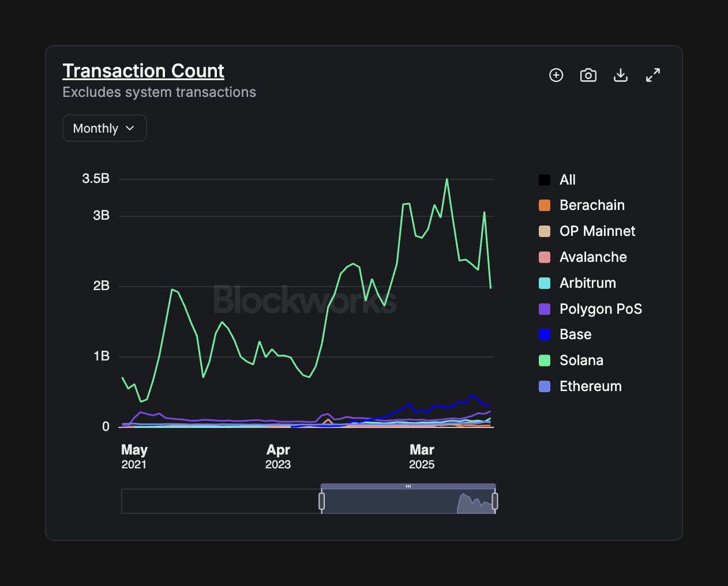Click the Ethereum legend swatch

(545, 386)
